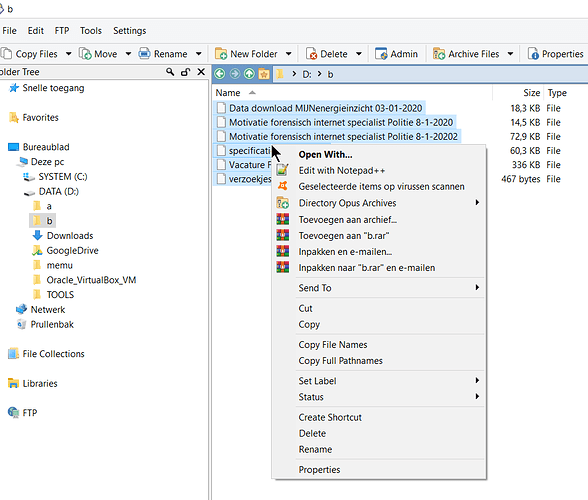
Task: Open the favorites star folder icon
Action: (264, 74)
